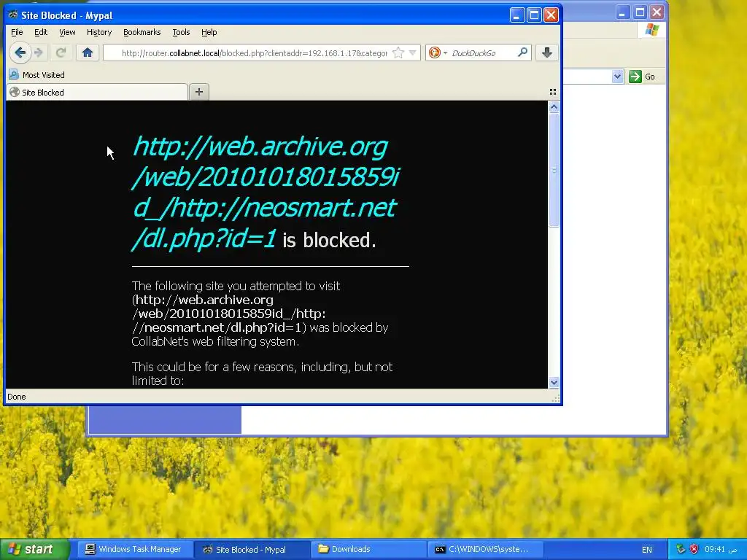Click the Done status bar text
The height and width of the screenshot is (560, 747).
pos(17,397)
